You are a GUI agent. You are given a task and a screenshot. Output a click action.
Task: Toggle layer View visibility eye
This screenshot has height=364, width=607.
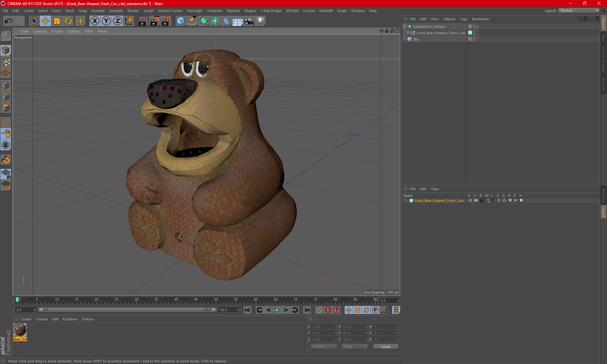tap(476, 200)
